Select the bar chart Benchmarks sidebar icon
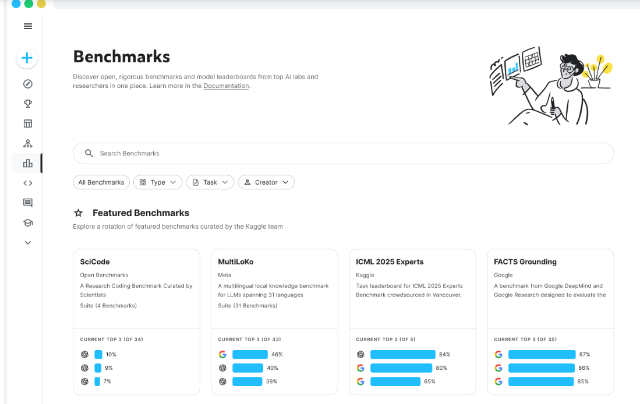 point(28,163)
